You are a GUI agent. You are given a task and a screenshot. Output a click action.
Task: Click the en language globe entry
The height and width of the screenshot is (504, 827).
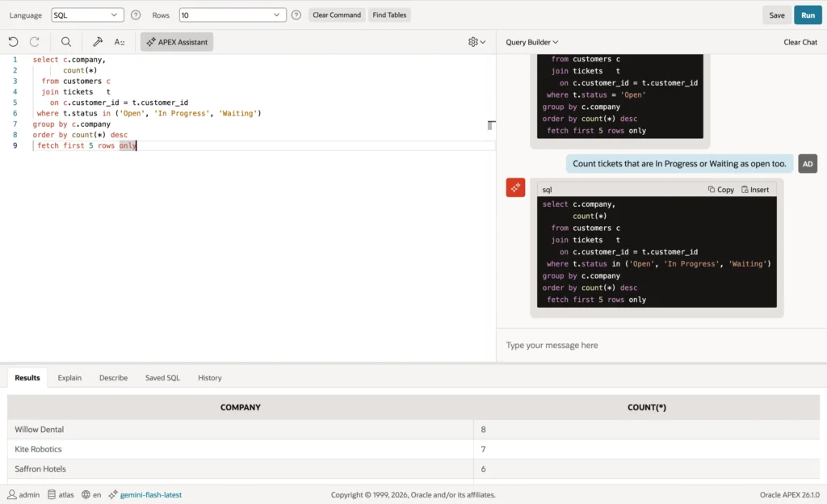tap(91, 494)
